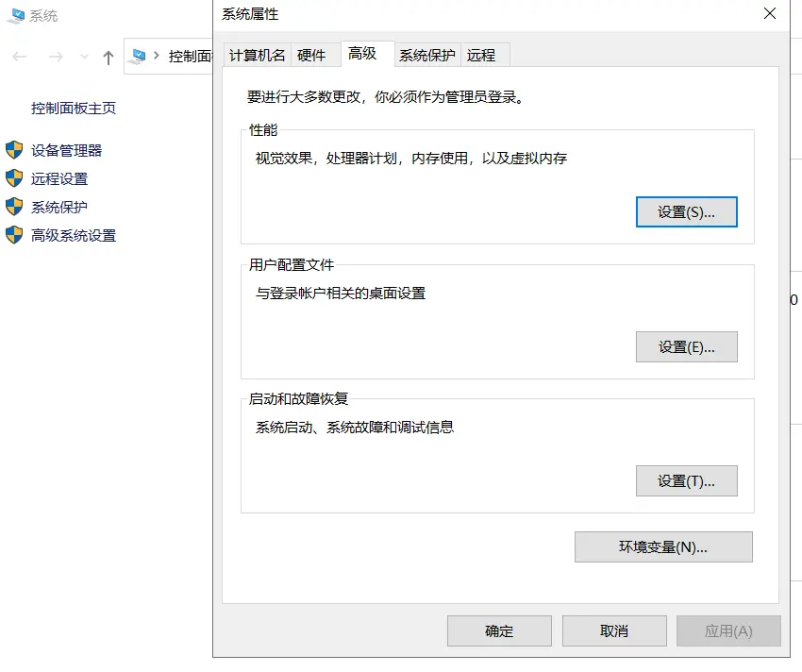Click the shield icon beside 远程设置
Viewport: 802px width, 672px height.
14,178
